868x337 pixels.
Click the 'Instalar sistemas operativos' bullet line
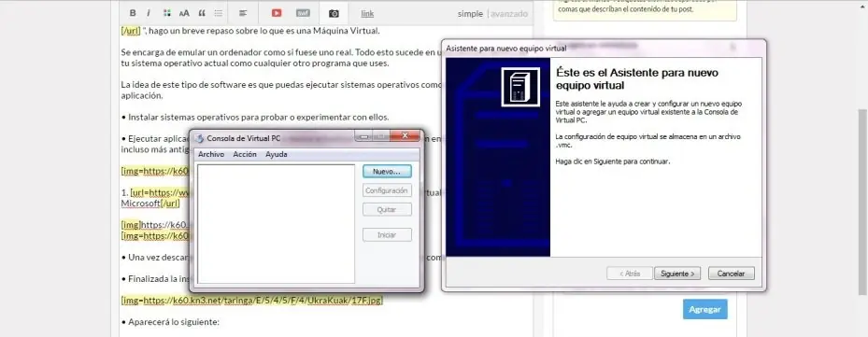(x=255, y=118)
